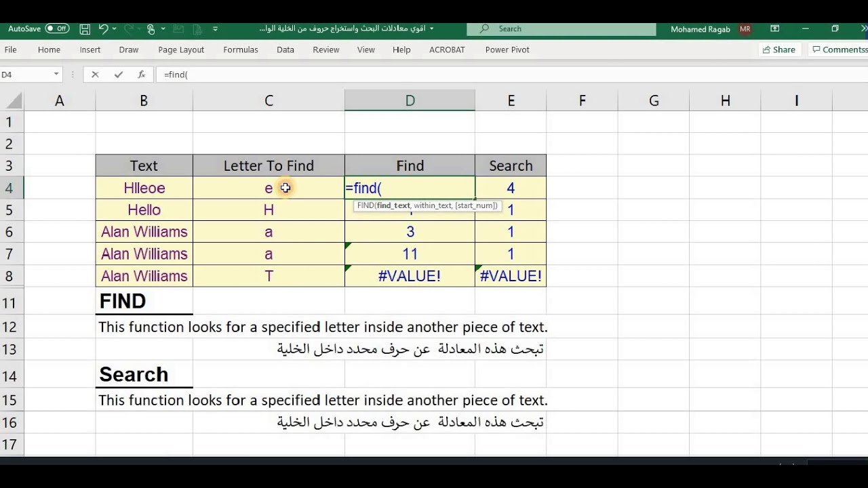Screen dimensions: 868x488
Task: Select column C header
Action: (x=269, y=100)
